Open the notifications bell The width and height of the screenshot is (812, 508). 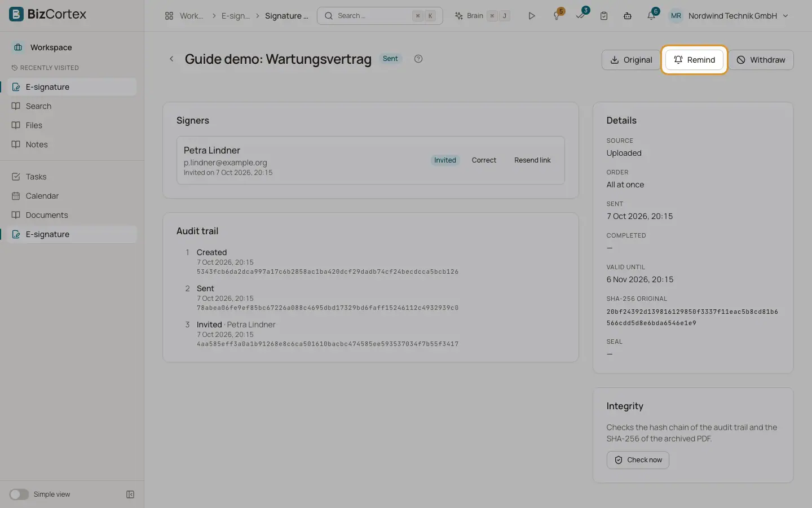(x=652, y=15)
